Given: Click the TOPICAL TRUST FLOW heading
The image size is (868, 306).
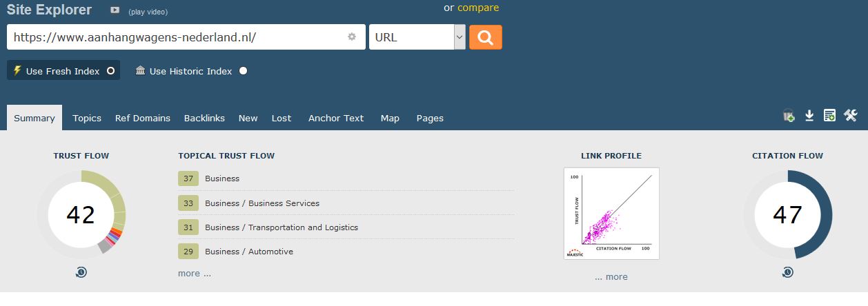Looking at the screenshot, I should [226, 156].
